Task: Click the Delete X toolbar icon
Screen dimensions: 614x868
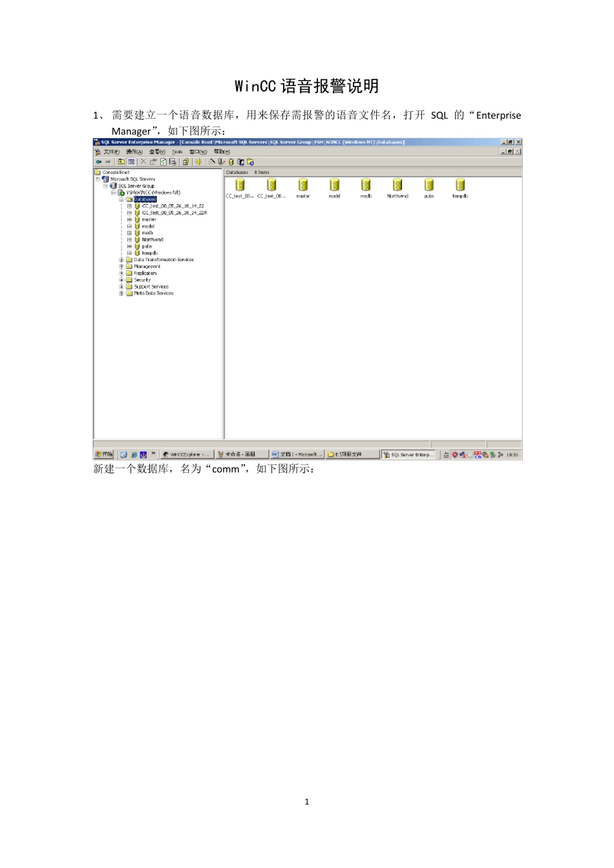Action: pyautogui.click(x=143, y=161)
